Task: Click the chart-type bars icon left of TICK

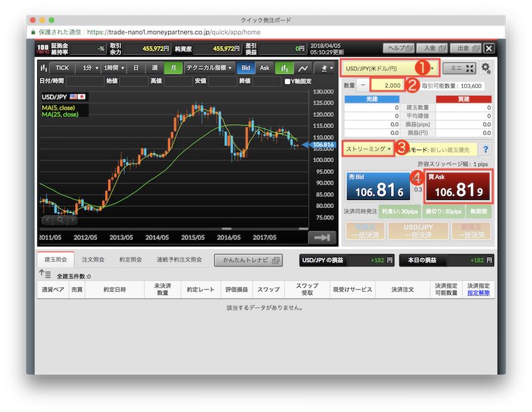Action: tap(44, 68)
